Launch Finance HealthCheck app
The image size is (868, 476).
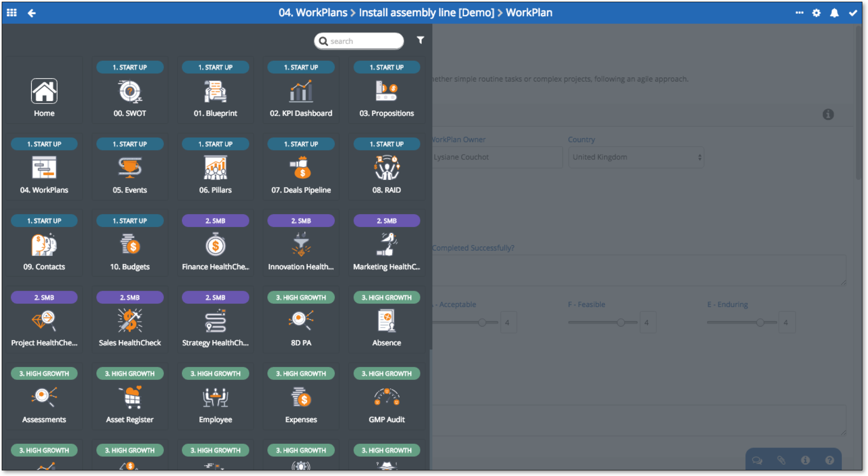click(215, 244)
